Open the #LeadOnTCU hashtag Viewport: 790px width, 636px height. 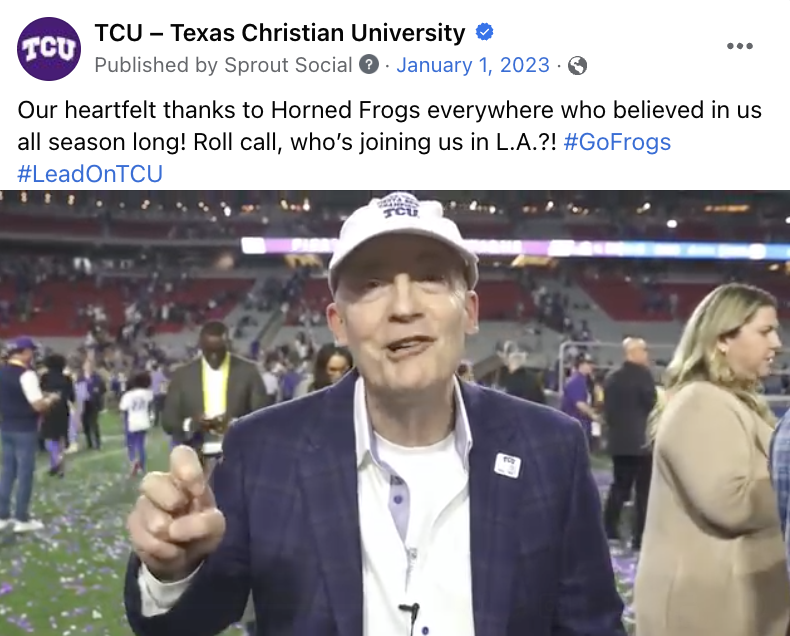click(90, 174)
